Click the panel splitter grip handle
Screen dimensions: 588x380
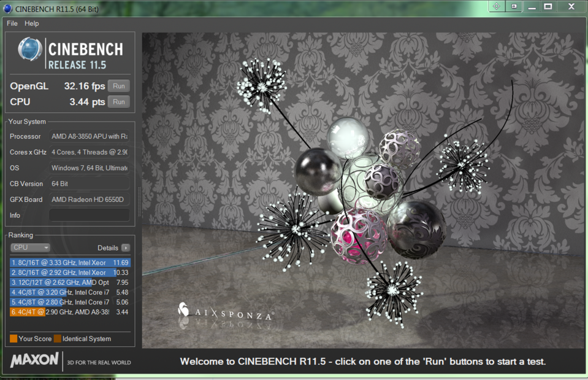[140, 201]
